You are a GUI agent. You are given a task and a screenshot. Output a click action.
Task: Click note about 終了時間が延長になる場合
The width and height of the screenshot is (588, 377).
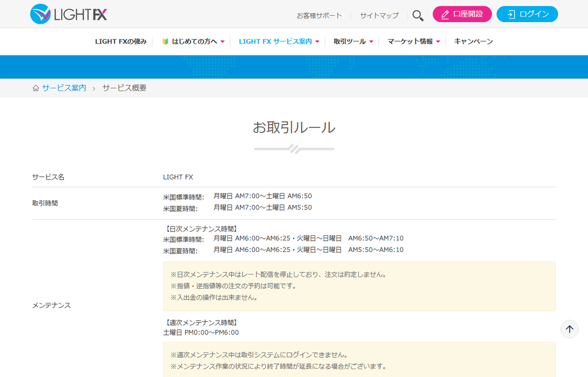[278, 366]
